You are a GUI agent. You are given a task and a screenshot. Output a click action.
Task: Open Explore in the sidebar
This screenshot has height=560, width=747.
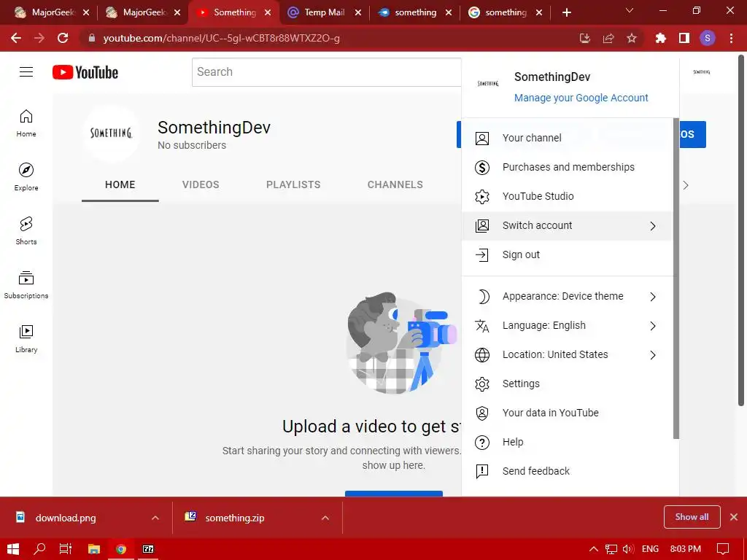click(26, 177)
